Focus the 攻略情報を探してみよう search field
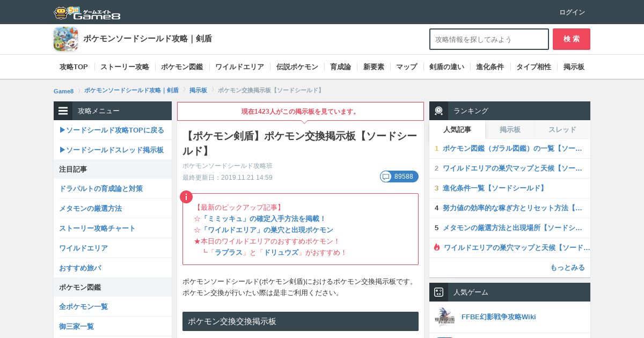 pyautogui.click(x=489, y=39)
